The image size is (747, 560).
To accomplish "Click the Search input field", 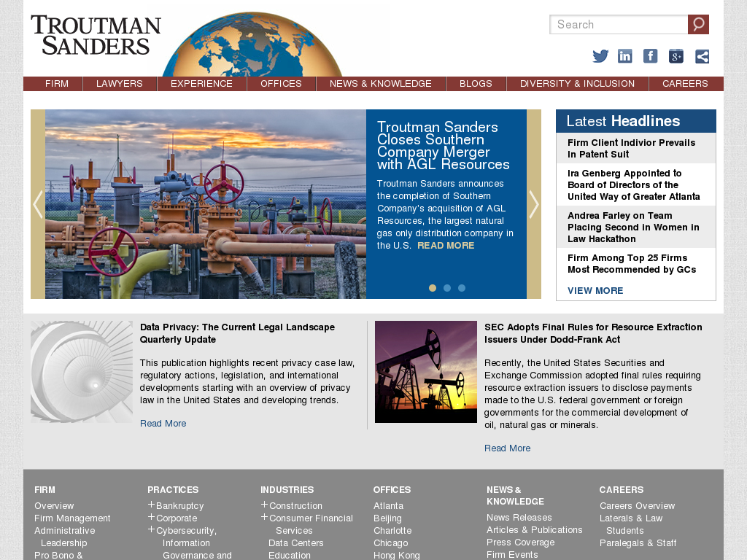I will tap(619, 24).
